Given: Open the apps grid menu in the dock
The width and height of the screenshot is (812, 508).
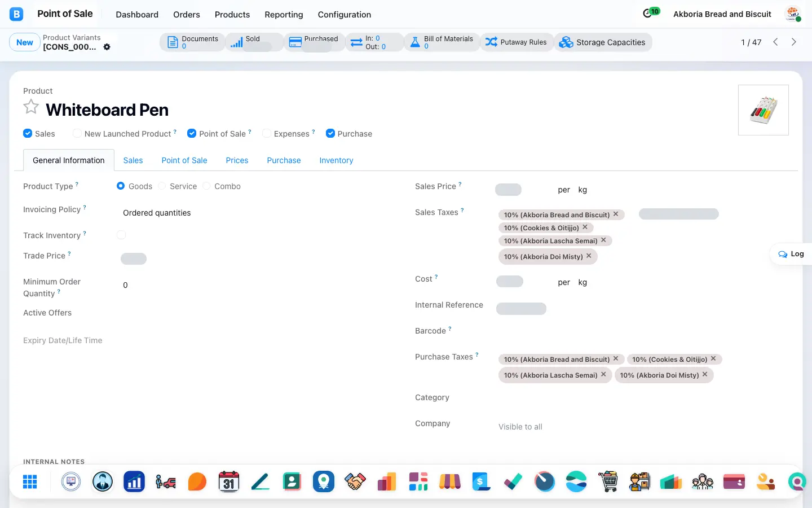Looking at the screenshot, I should click(30, 481).
